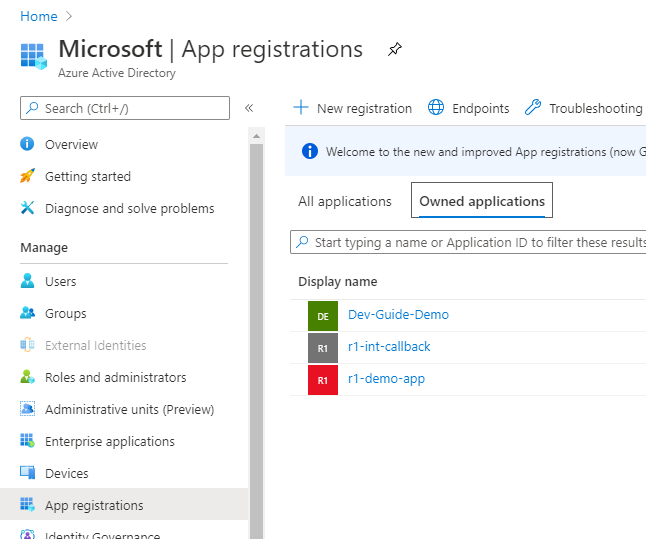Image resolution: width=646 pixels, height=539 pixels.
Task: Collapse the sidebar with the double-chevron
Action: point(249,108)
